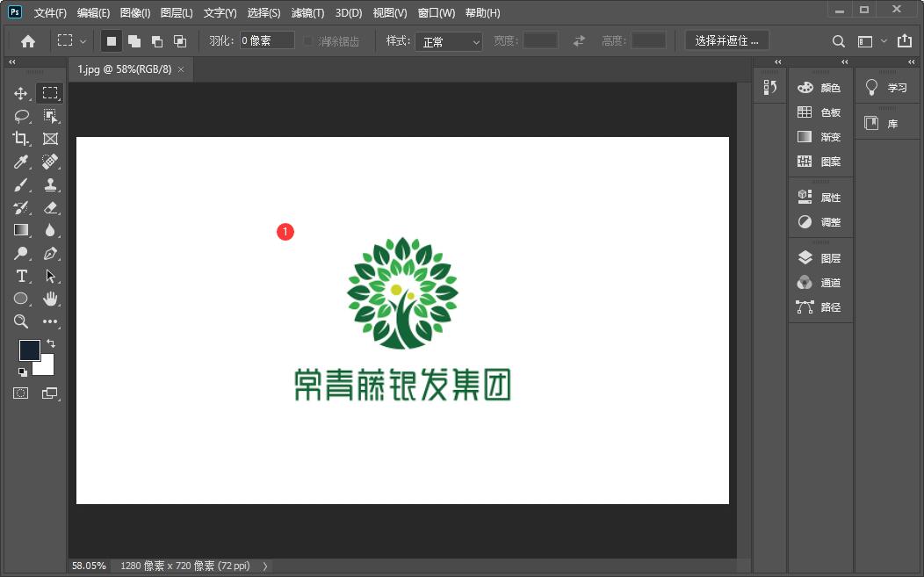The image size is (924, 577).
Task: Open the 调整 panel
Action: click(x=820, y=222)
